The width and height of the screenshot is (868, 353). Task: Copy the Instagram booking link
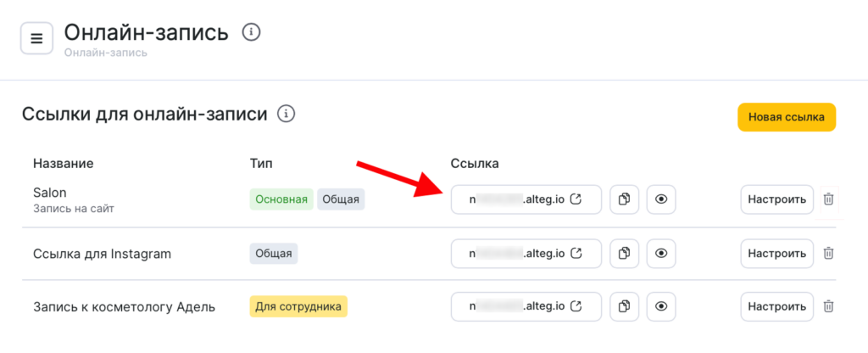click(x=625, y=253)
